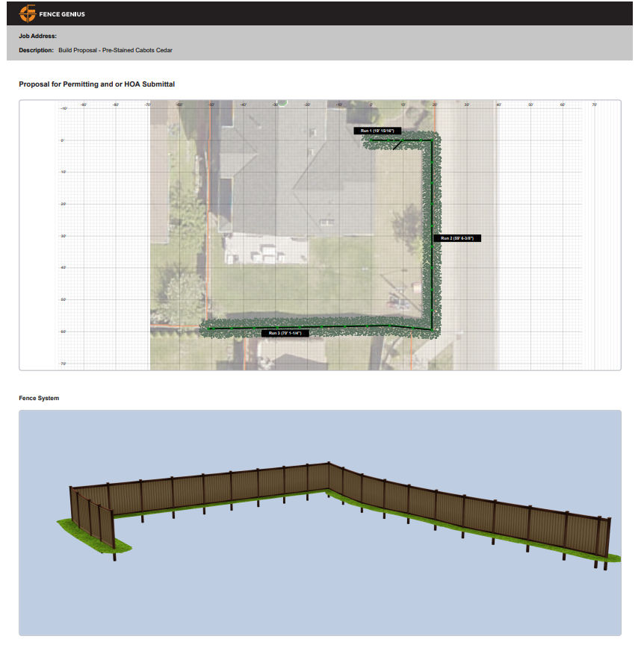Click the right end post of 3D fence

pyautogui.click(x=607, y=539)
